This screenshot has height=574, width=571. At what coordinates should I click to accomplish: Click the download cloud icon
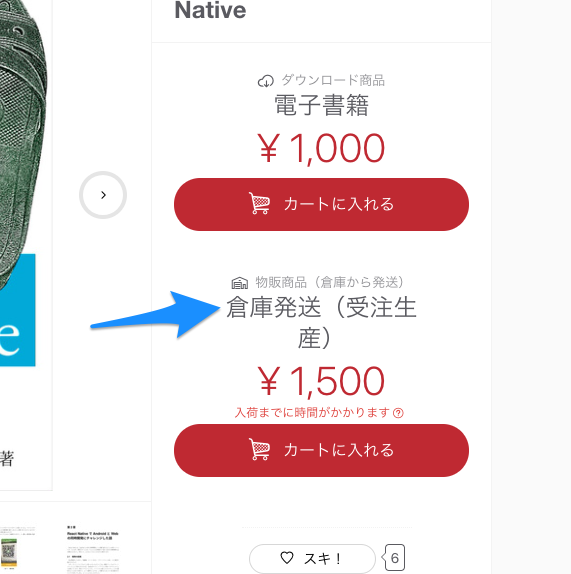(266, 81)
